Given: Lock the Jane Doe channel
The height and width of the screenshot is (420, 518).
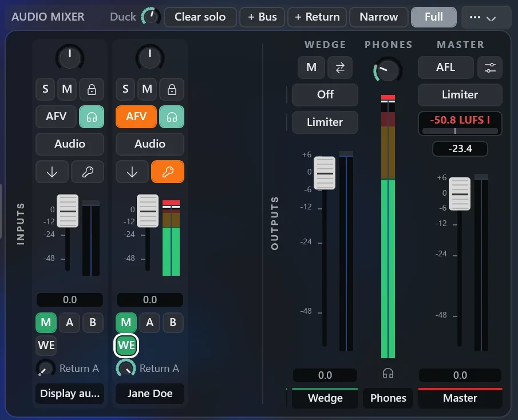Looking at the screenshot, I should point(172,89).
